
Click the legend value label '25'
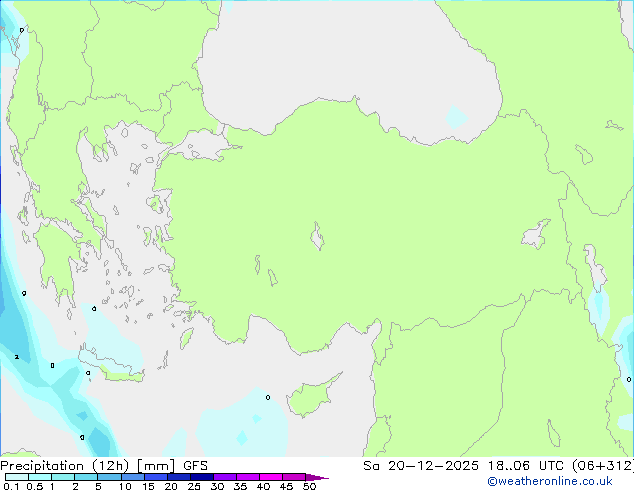tap(194, 486)
